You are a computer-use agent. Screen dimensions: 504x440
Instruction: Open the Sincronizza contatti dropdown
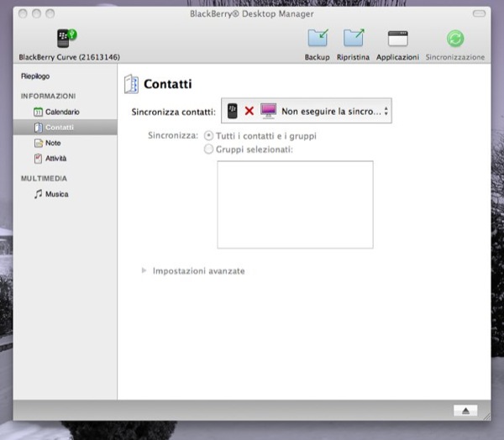coord(307,111)
